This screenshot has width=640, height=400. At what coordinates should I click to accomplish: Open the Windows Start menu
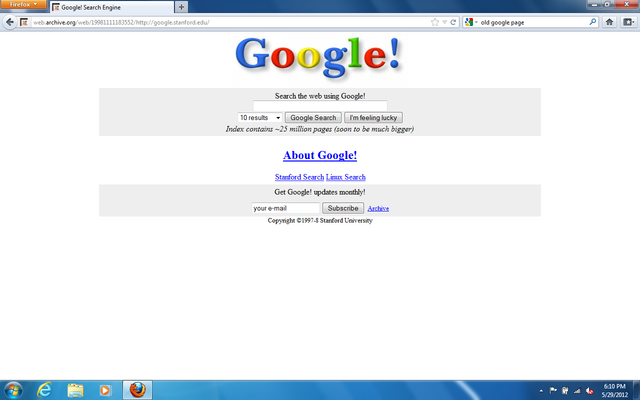[x=13, y=390]
